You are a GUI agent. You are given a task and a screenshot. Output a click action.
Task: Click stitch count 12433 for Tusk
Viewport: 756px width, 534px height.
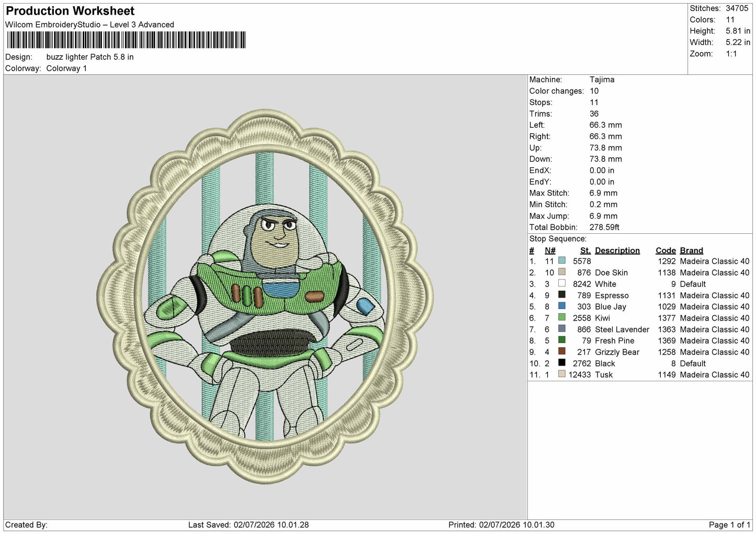click(580, 374)
